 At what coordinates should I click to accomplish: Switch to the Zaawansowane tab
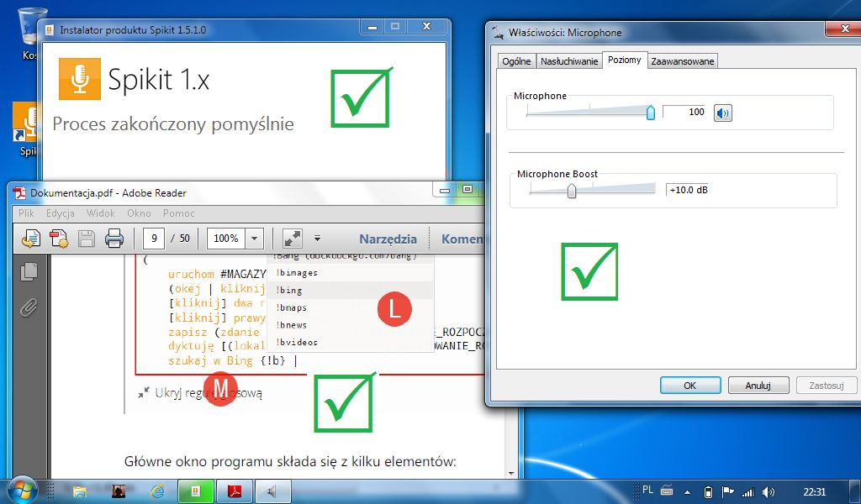683,60
